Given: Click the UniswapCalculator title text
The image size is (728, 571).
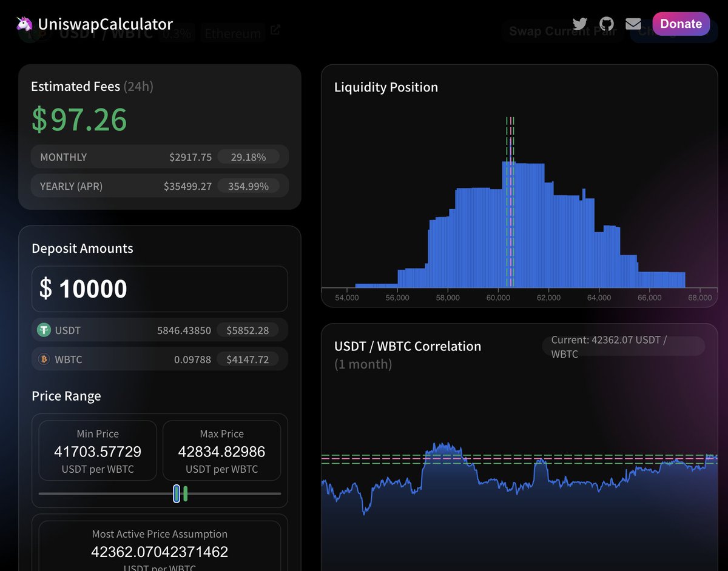Looking at the screenshot, I should point(106,24).
